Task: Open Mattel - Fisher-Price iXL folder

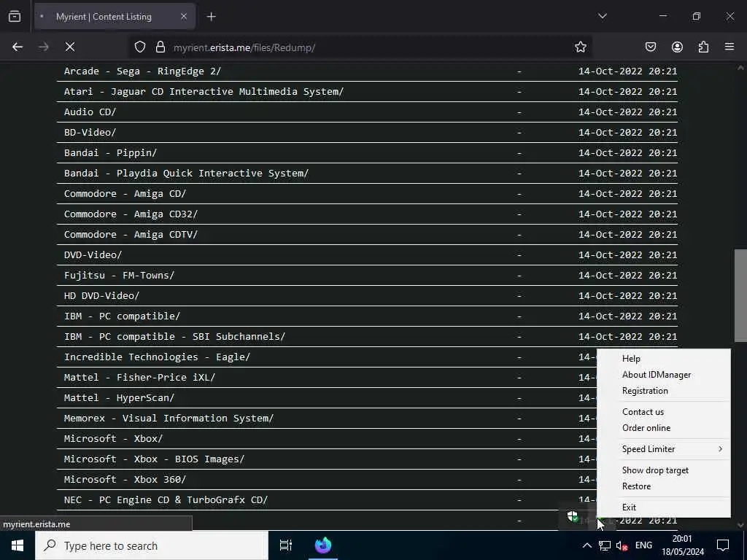Action: (139, 378)
